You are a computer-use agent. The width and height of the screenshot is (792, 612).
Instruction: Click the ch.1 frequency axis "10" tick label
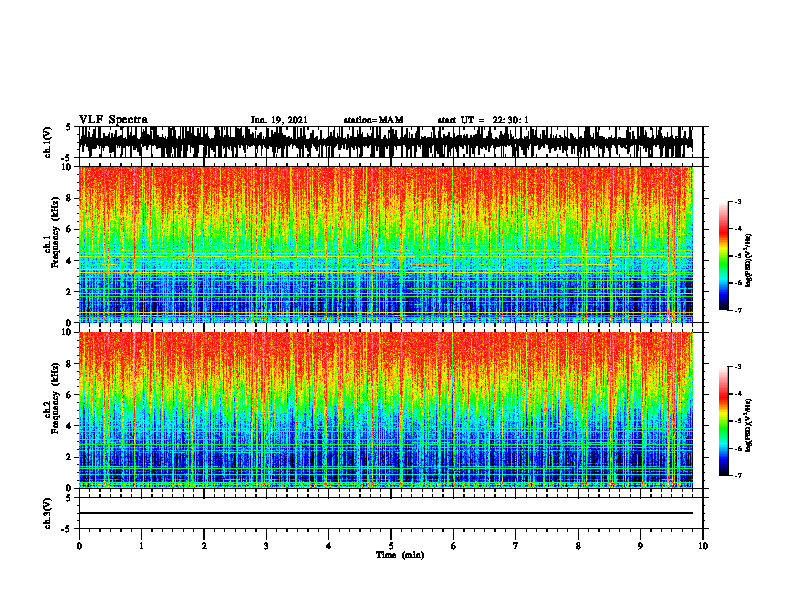click(68, 167)
